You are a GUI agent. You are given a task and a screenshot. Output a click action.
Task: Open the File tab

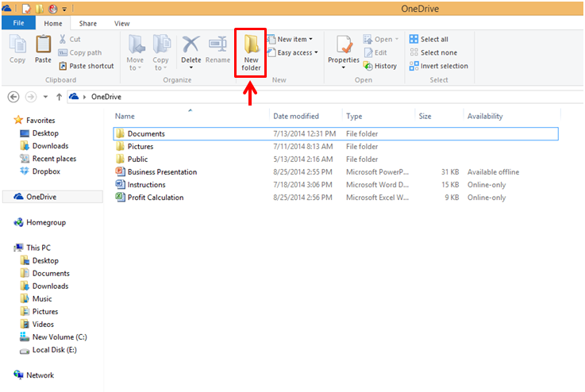18,23
